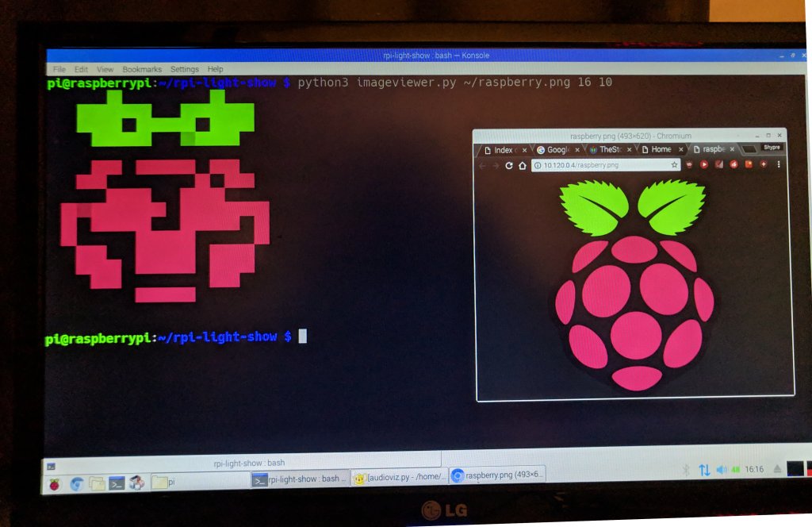Open the View menu in Konsole

coord(105,69)
